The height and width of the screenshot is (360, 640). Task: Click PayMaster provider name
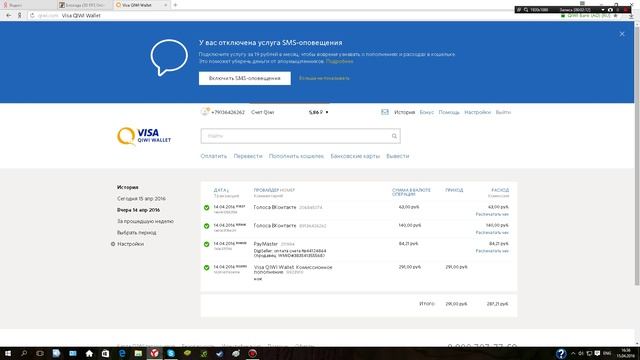tap(265, 244)
